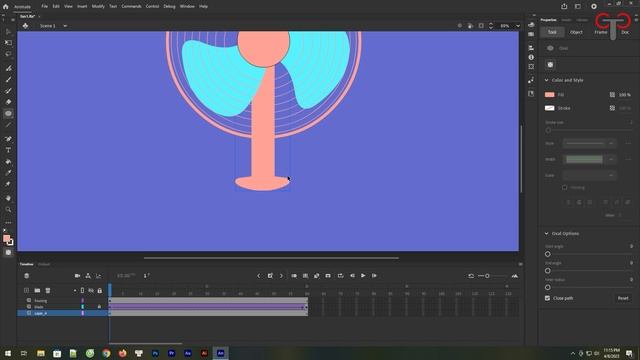Viewport: 640px width, 360px height.
Task: Click the Home icon
Action: 5,7
